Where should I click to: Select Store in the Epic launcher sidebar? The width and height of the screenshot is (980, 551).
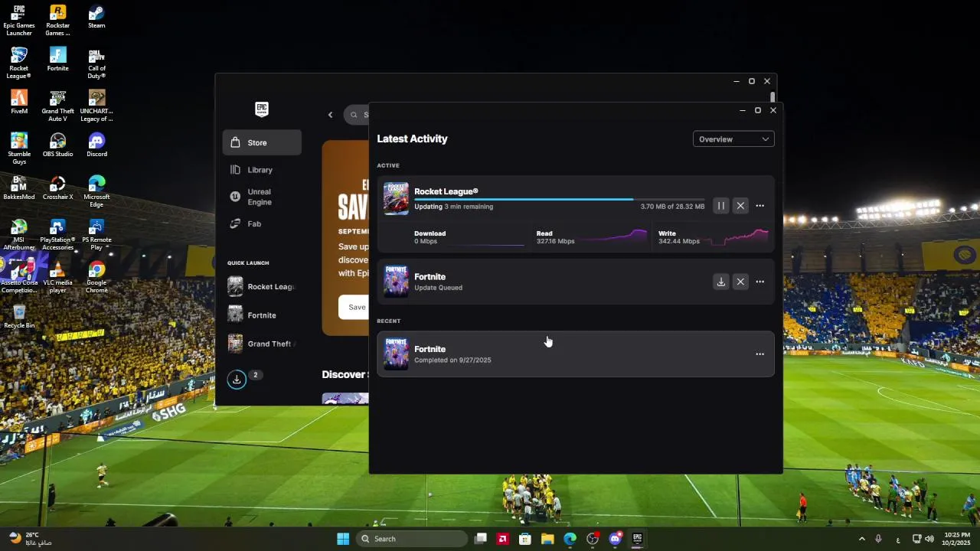coord(262,142)
